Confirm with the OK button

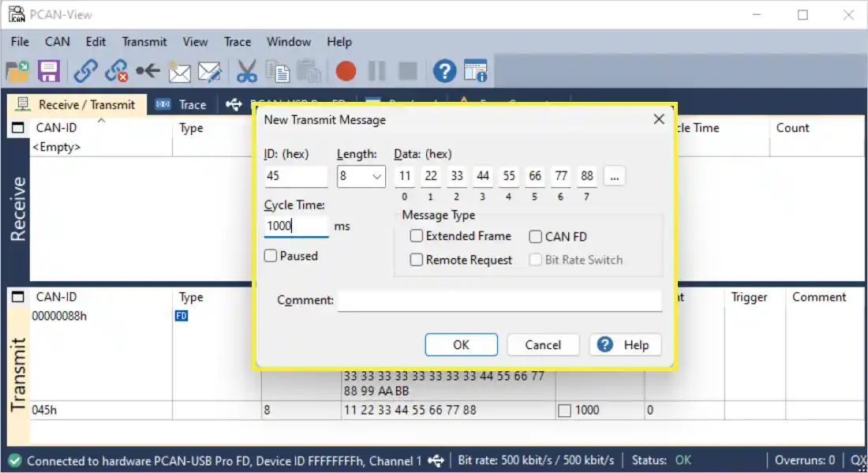461,344
